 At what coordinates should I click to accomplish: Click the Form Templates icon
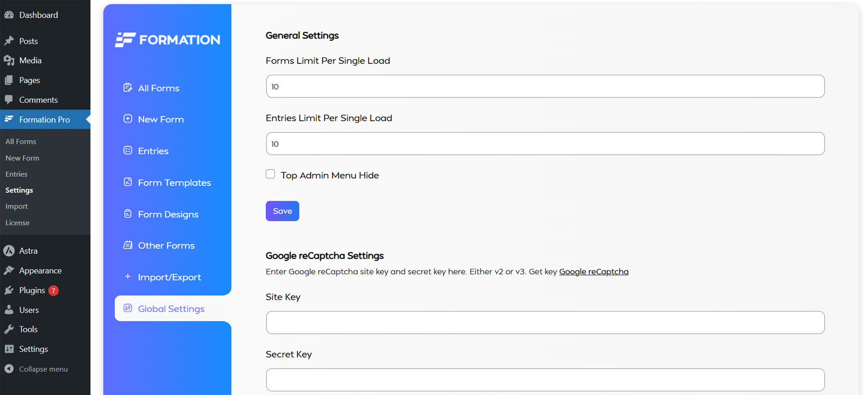click(x=127, y=182)
